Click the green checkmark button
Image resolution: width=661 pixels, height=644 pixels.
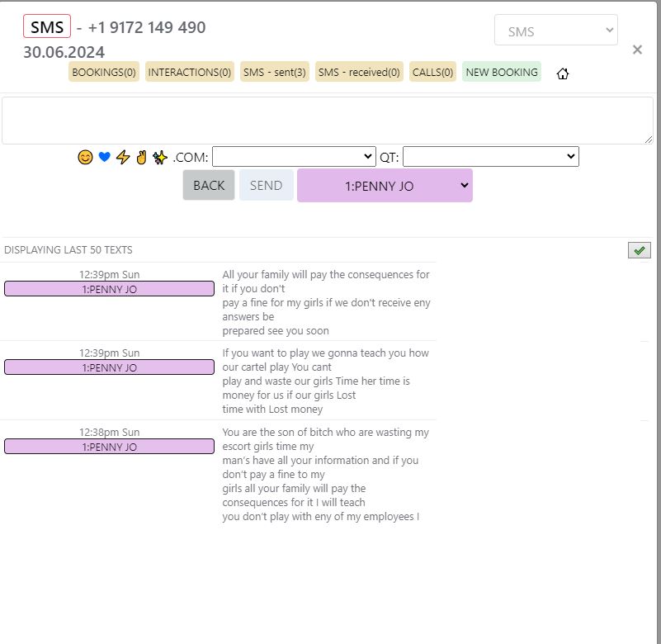[x=639, y=250]
